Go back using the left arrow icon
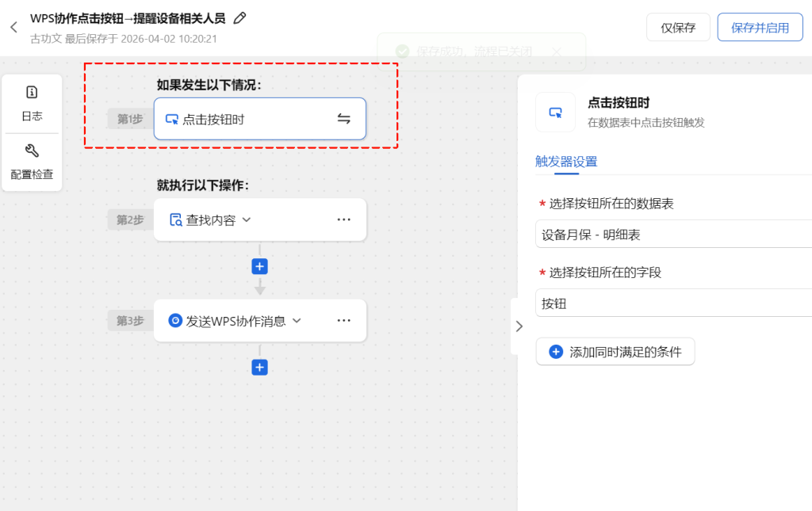Image resolution: width=812 pixels, height=511 pixels. click(14, 28)
